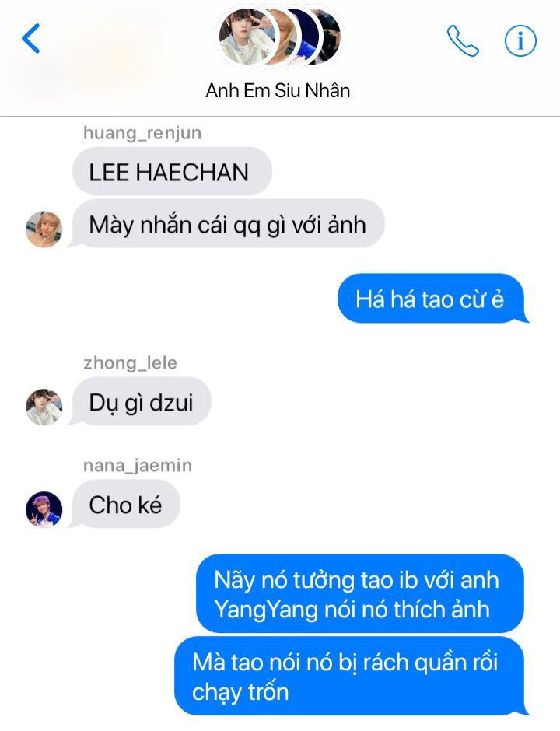The width and height of the screenshot is (560, 731).
Task: Select the 'Mày nhắn cái qq gì' message
Action: tap(226, 223)
